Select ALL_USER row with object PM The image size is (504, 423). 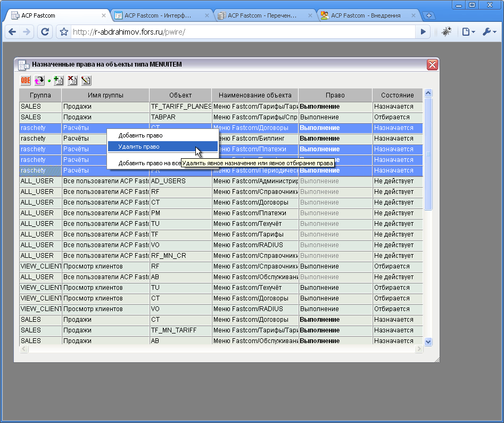click(x=221, y=213)
